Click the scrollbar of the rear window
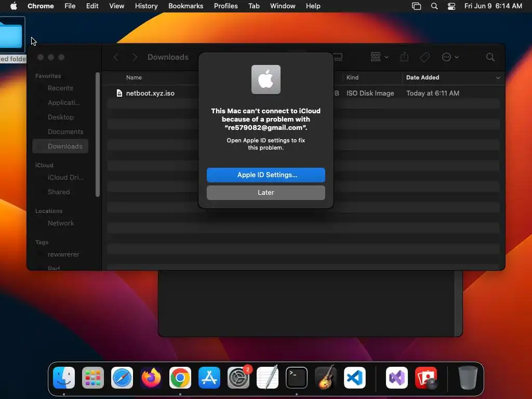The height and width of the screenshot is (399, 532). tap(458, 303)
